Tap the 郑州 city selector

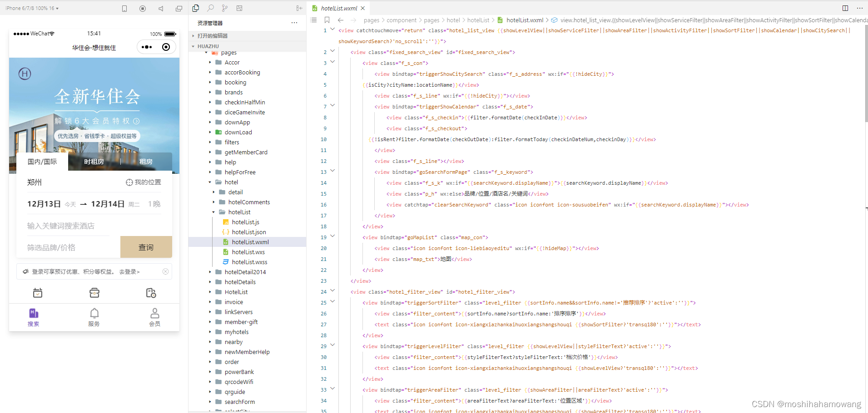click(x=35, y=182)
